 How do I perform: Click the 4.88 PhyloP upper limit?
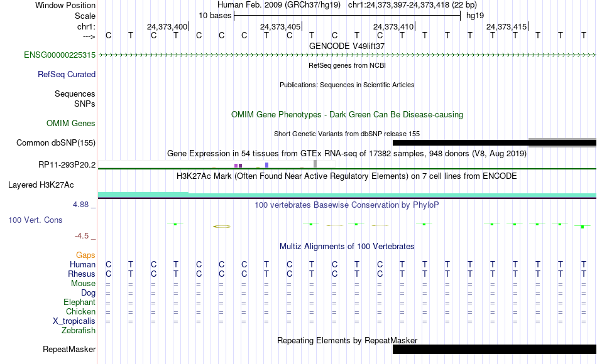(x=80, y=205)
